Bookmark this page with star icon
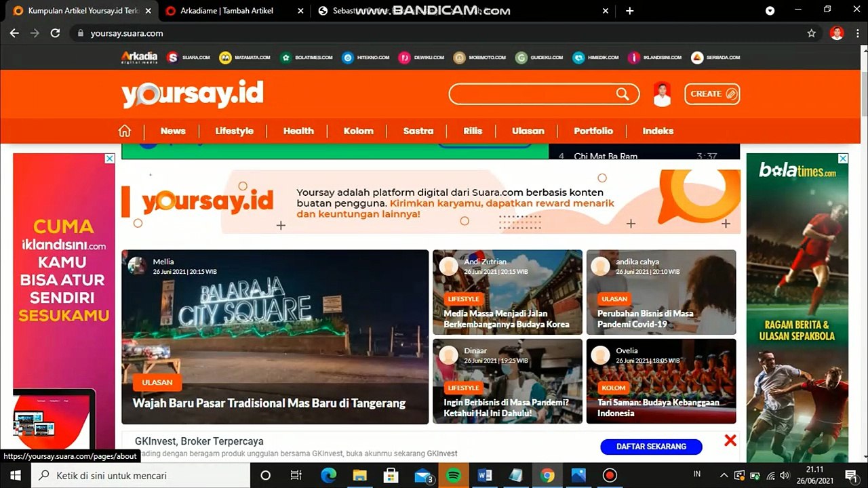This screenshot has width=868, height=488. 811,33
